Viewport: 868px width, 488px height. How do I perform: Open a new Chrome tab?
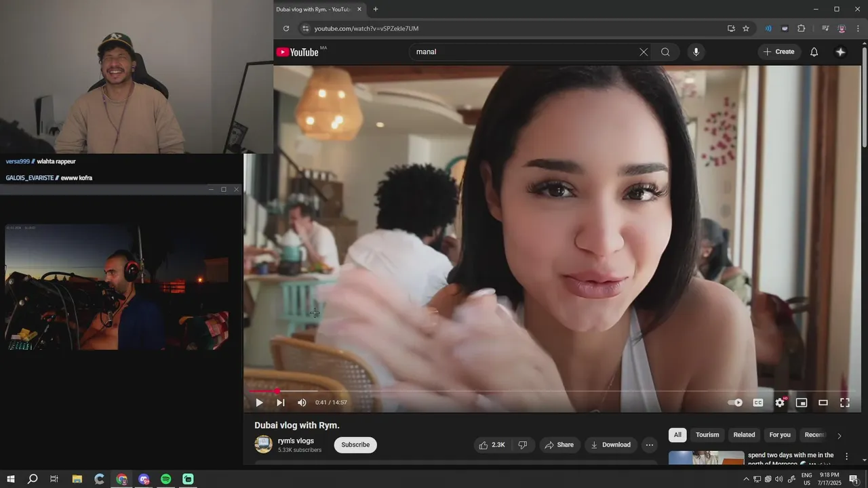pos(376,9)
